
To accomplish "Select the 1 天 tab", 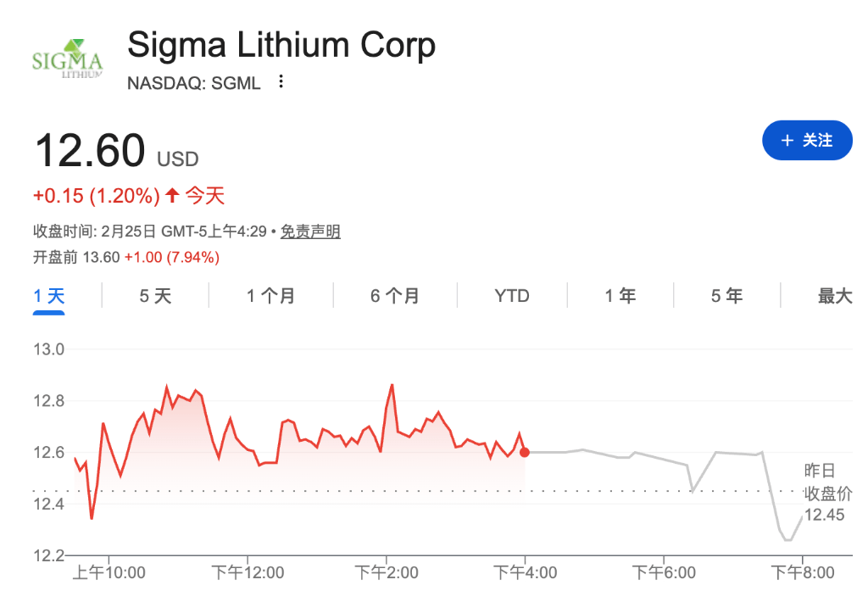I will (49, 296).
